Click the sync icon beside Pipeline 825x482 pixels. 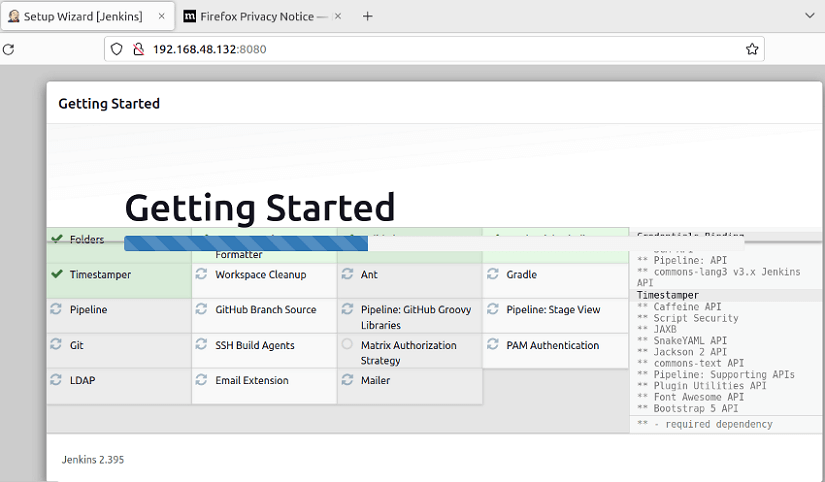[56, 309]
